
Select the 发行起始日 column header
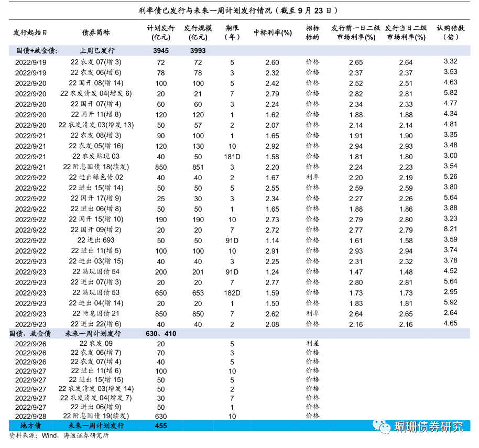pyautogui.click(x=30, y=32)
